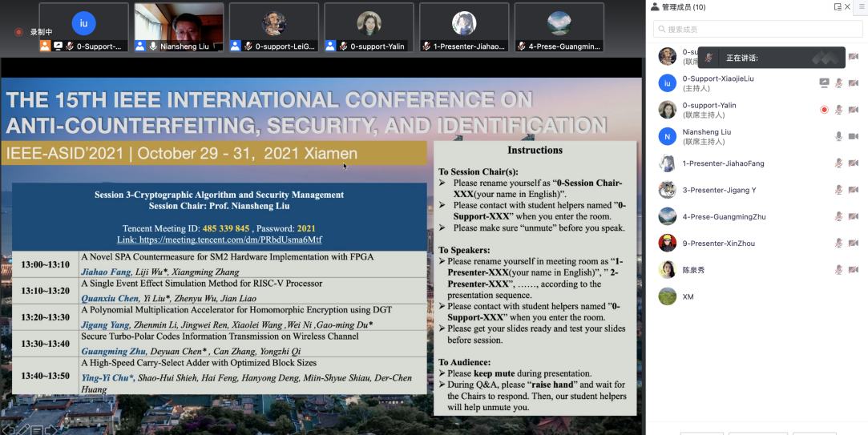Screen dimensions: 868x435
Task: Close the manage members panel
Action: pyautogui.click(x=849, y=7)
